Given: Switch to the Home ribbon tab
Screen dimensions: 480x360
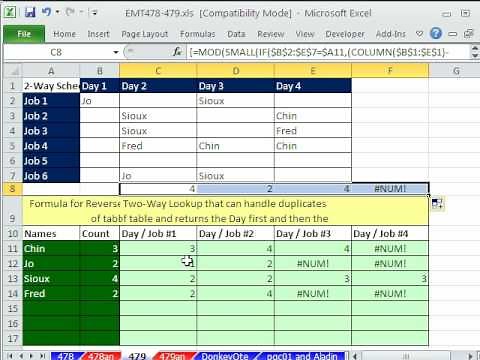Looking at the screenshot, I should [64, 34].
